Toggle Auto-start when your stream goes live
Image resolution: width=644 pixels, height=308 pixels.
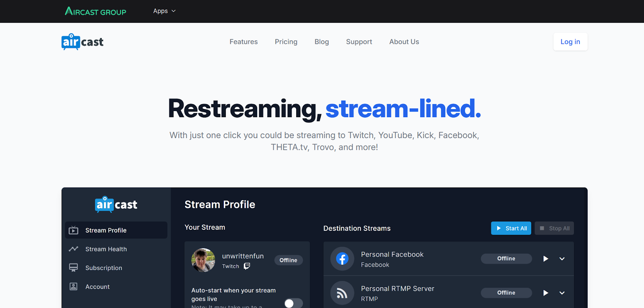(x=293, y=303)
